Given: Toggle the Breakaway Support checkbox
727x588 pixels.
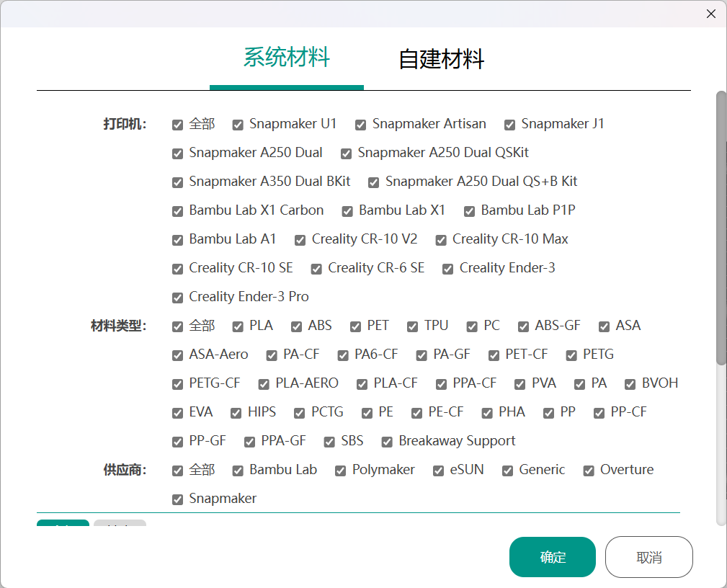Looking at the screenshot, I should [x=387, y=442].
